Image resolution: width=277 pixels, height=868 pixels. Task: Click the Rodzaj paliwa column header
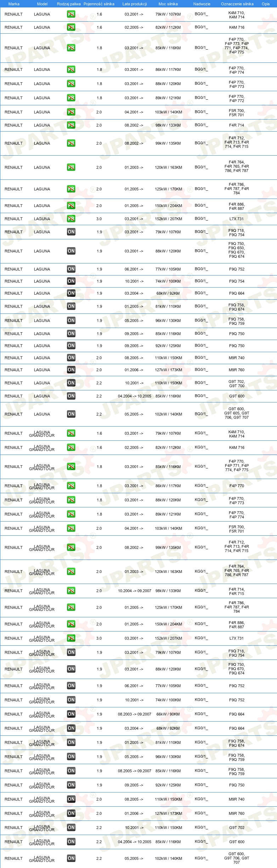pos(69,4)
